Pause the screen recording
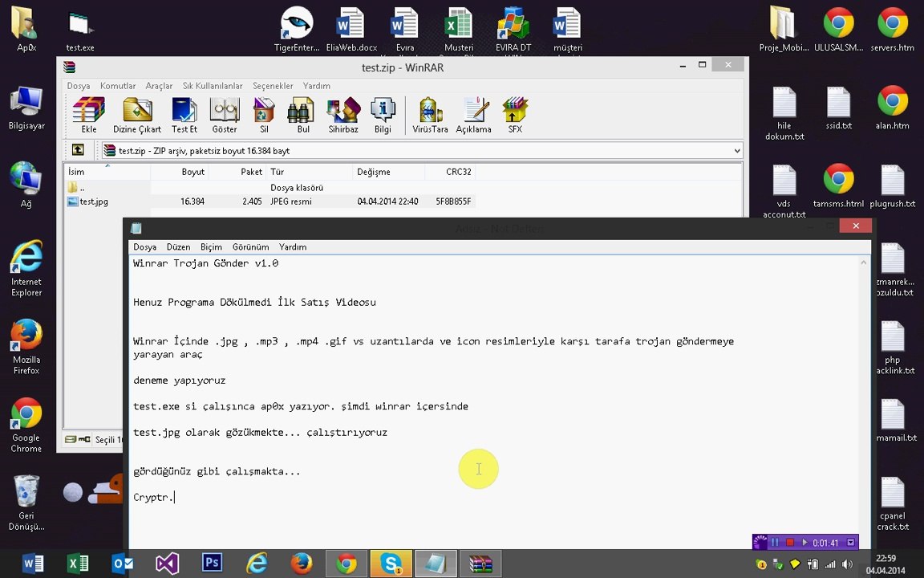924x578 pixels. [775, 542]
